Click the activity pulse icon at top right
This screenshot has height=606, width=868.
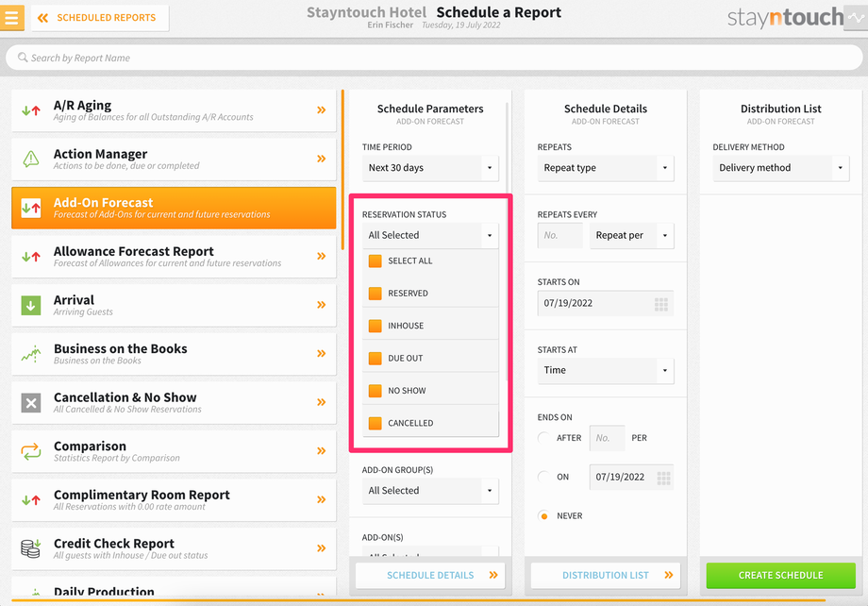(x=856, y=18)
